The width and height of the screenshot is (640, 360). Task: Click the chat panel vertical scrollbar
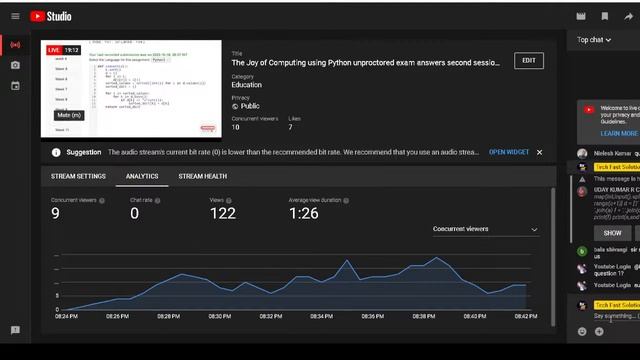571,209
